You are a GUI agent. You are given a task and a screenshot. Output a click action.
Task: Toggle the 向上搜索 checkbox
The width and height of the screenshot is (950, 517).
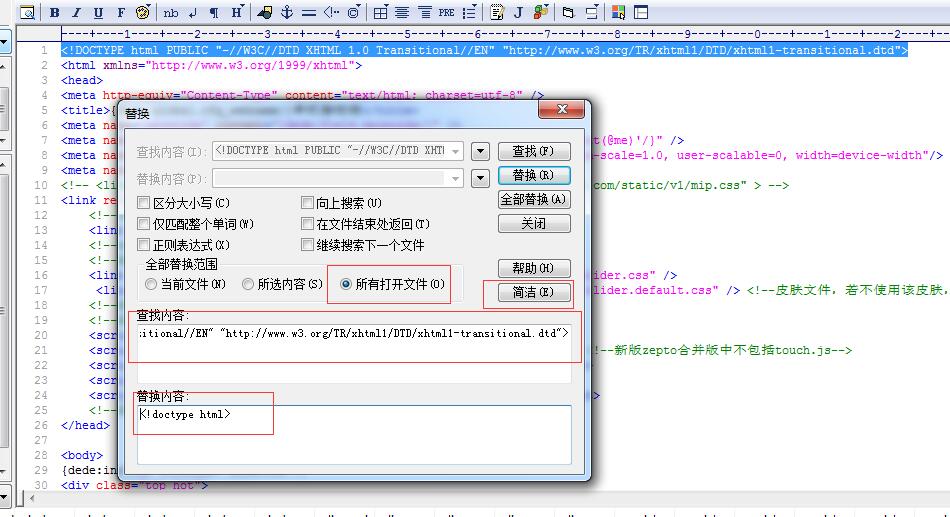(307, 203)
